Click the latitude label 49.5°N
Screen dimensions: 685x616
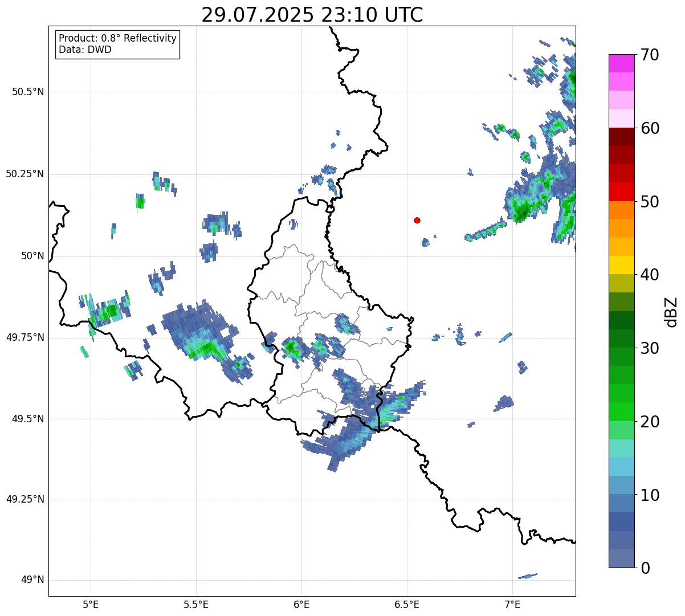(28, 419)
